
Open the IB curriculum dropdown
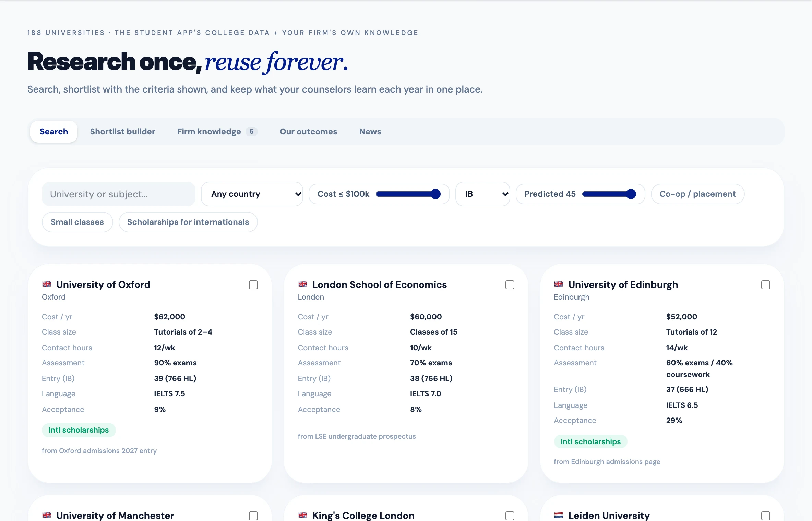coord(482,194)
